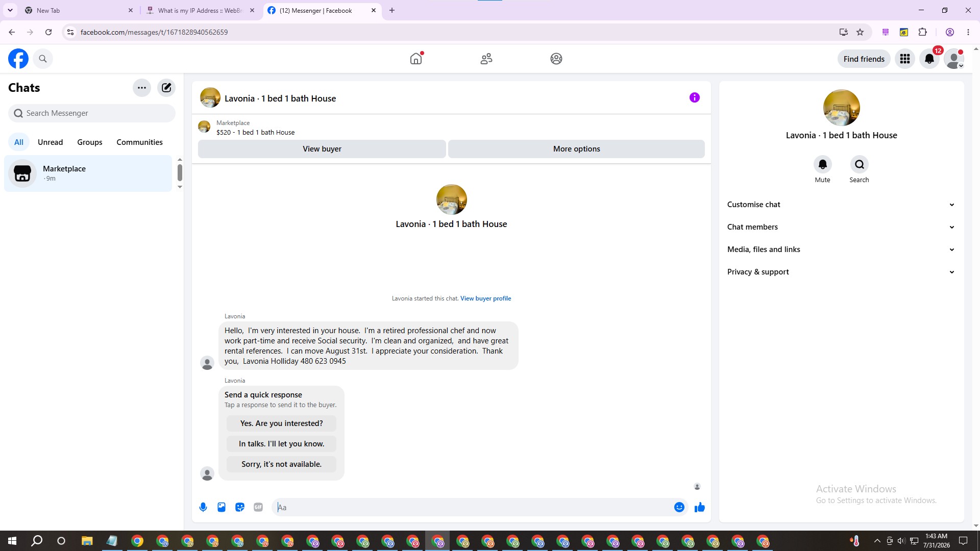
Task: Click the listing avatar in chat header
Action: 210,97
